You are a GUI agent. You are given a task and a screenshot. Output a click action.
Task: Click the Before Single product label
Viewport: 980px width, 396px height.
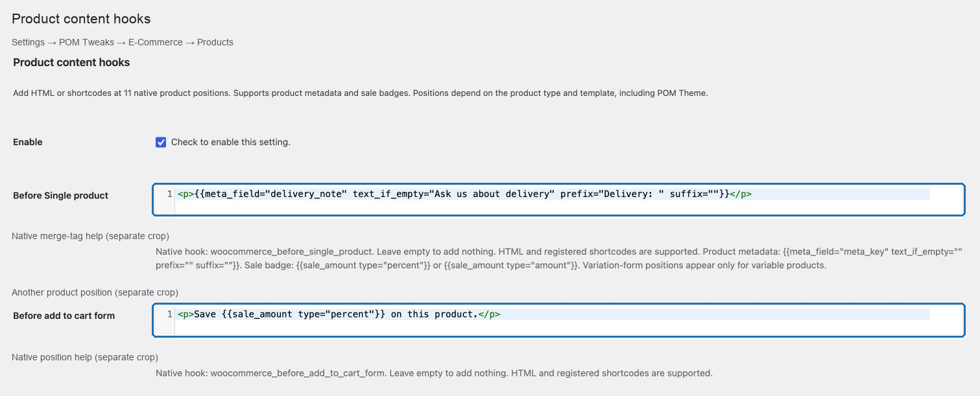(60, 195)
